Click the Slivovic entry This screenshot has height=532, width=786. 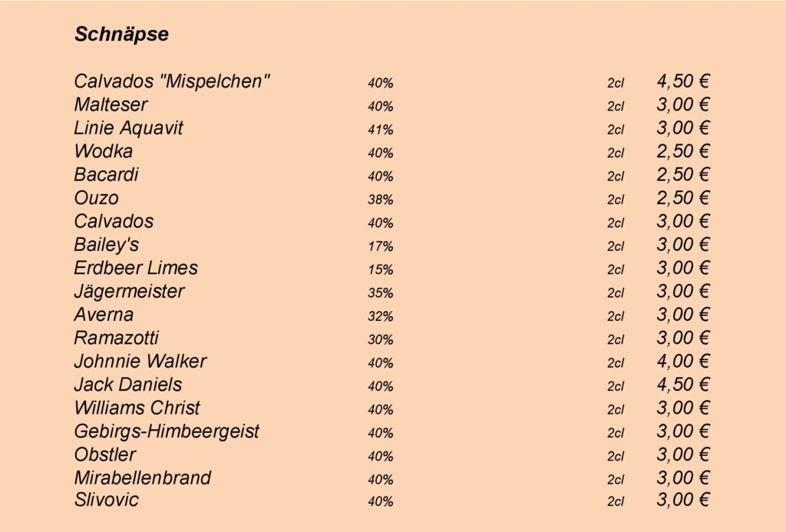coord(106,500)
